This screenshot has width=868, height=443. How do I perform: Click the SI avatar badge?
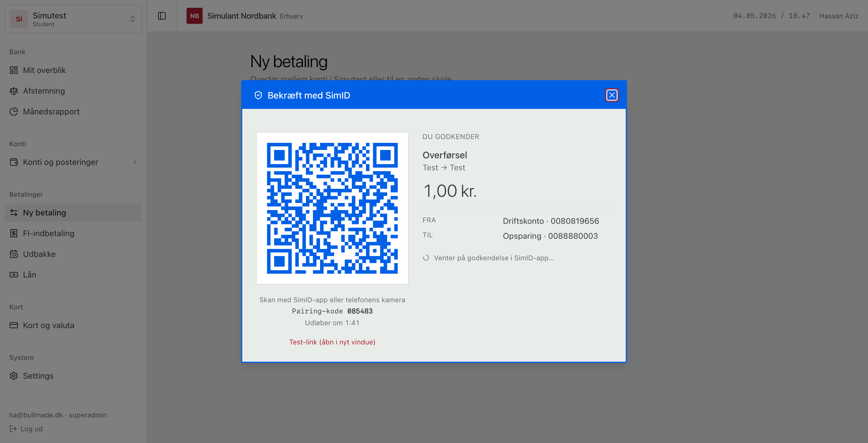[19, 19]
